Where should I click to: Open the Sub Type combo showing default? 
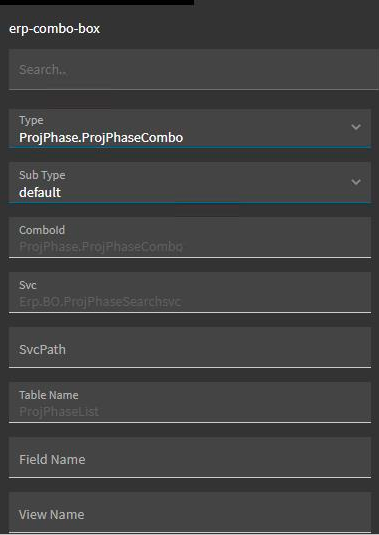click(x=190, y=183)
